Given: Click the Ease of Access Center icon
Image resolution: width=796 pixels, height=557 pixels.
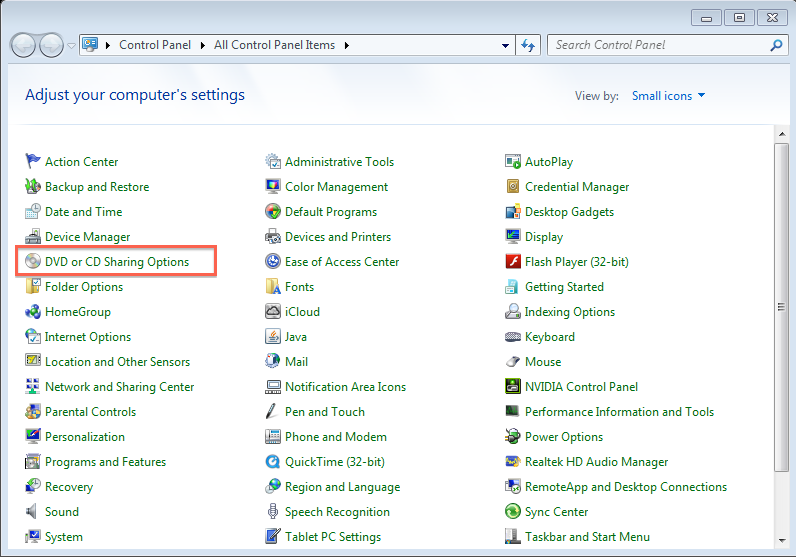Looking at the screenshot, I should coord(273,261).
